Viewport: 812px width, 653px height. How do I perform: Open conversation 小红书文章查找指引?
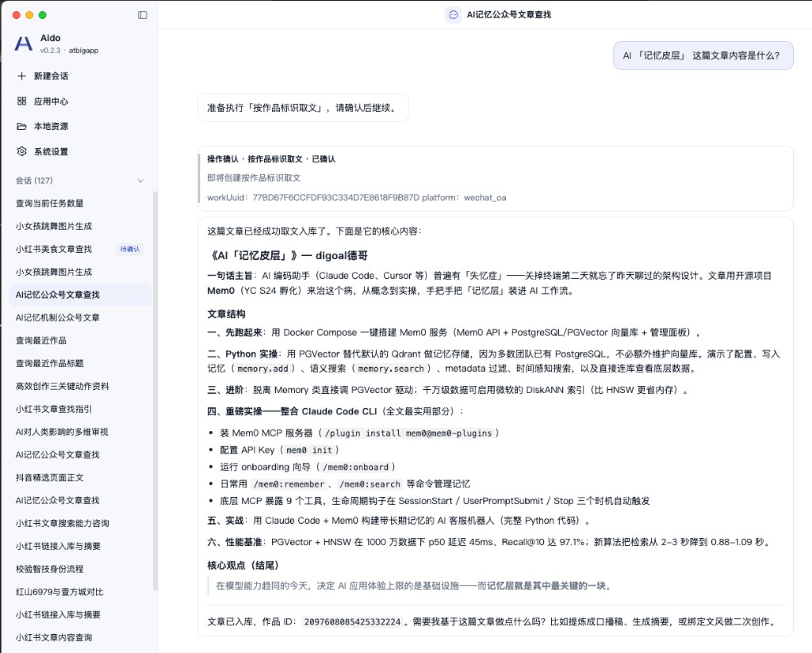pyautogui.click(x=80, y=409)
